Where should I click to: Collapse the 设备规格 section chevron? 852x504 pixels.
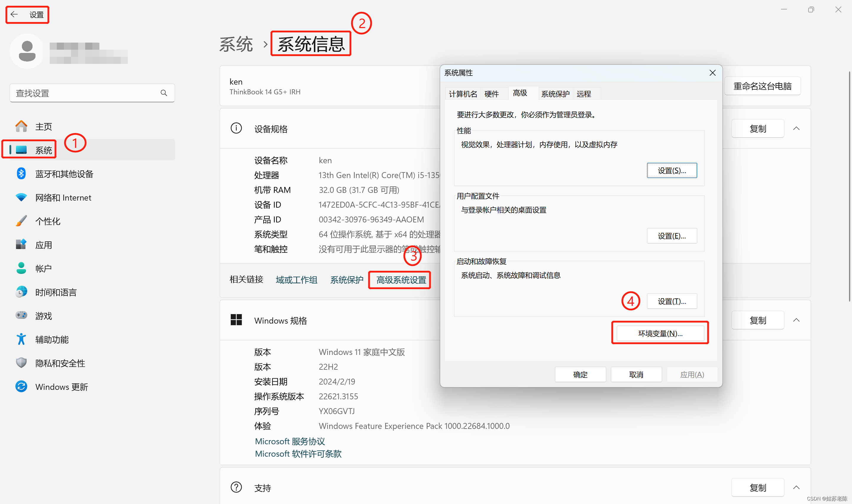796,129
